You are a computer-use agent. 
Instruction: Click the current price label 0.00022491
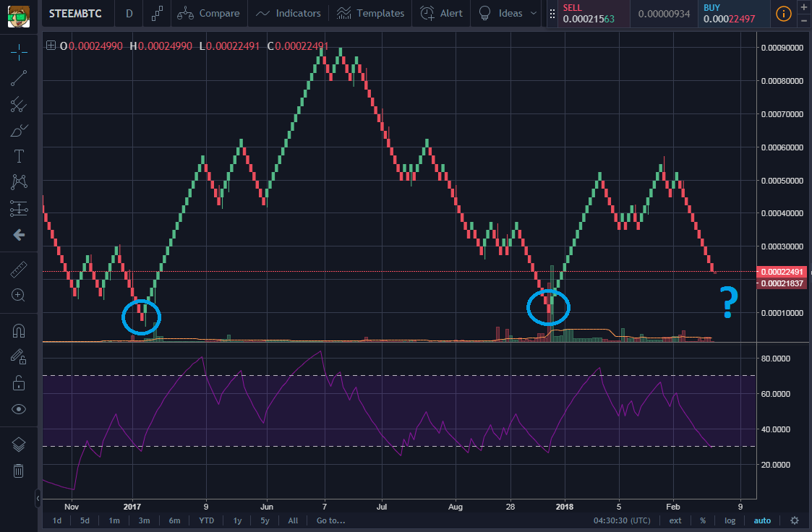point(782,272)
